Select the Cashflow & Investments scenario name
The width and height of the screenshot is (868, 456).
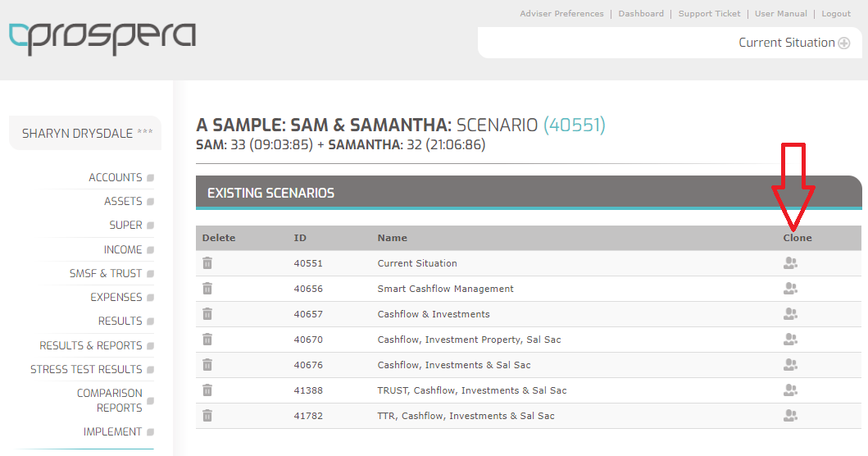(x=434, y=314)
